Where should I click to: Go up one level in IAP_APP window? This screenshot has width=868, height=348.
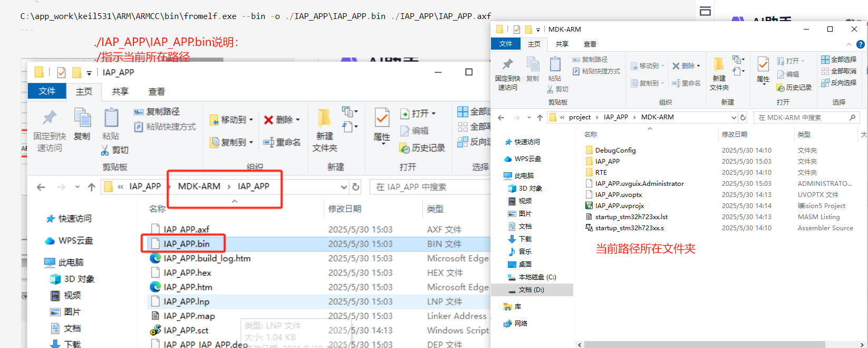point(91,187)
